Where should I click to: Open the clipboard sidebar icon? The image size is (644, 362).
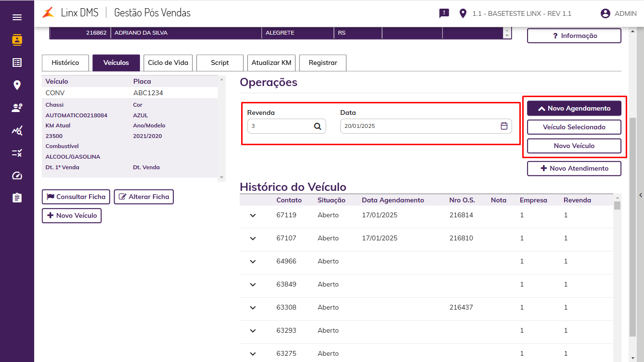(17, 198)
